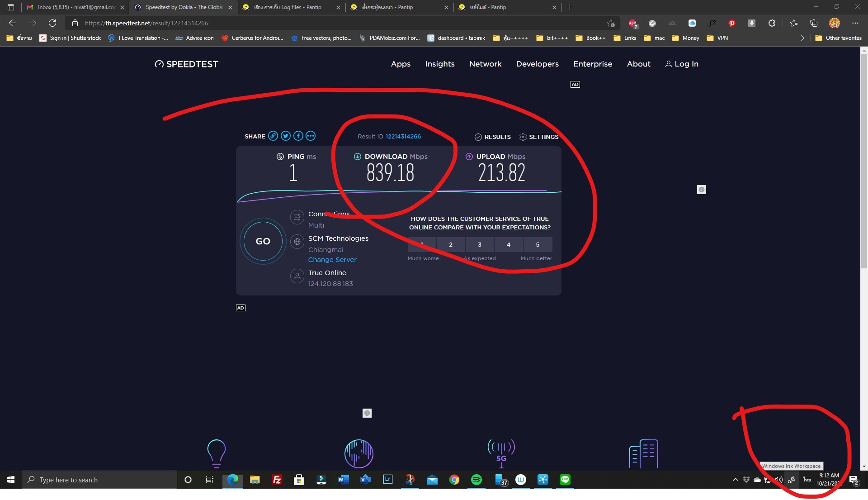The image size is (868, 500).
Task: Open Spotify from taskbar
Action: [x=476, y=480]
